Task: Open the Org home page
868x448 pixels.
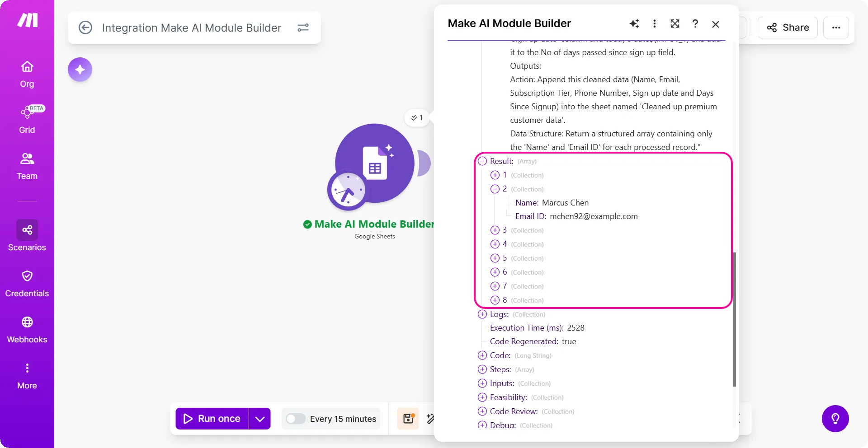Action: (x=27, y=75)
